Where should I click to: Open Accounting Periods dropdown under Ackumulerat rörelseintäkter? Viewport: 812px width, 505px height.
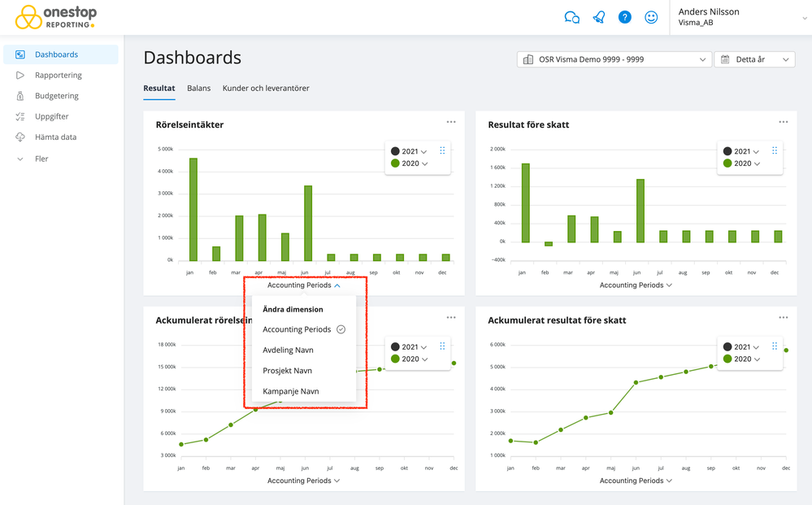304,481
